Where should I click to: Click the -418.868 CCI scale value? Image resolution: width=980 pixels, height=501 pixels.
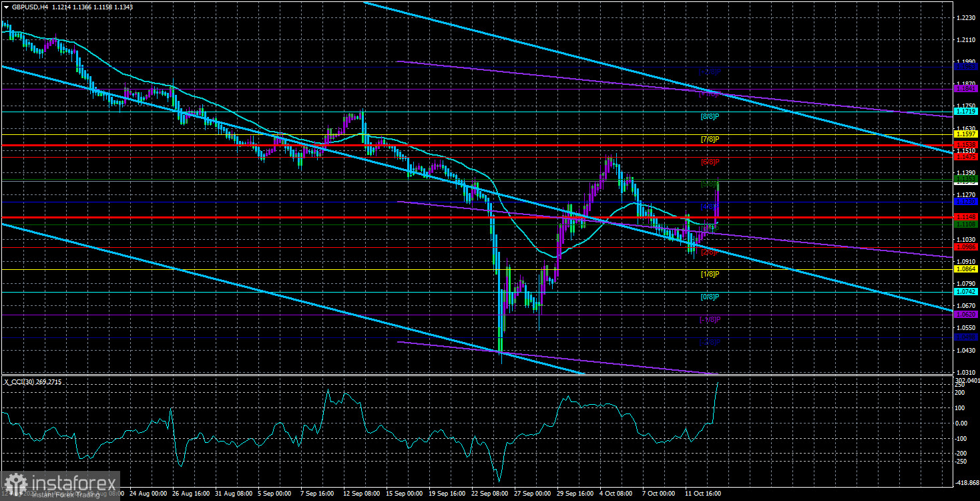tap(967, 482)
